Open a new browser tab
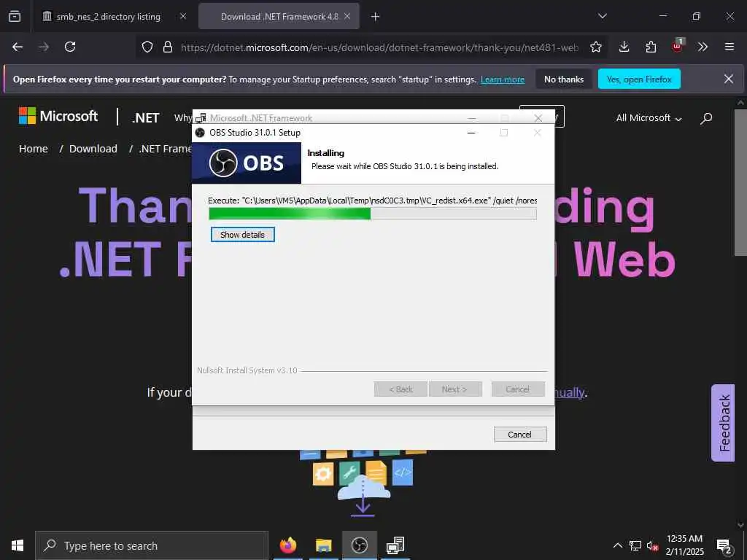The height and width of the screenshot is (560, 747). point(376,17)
